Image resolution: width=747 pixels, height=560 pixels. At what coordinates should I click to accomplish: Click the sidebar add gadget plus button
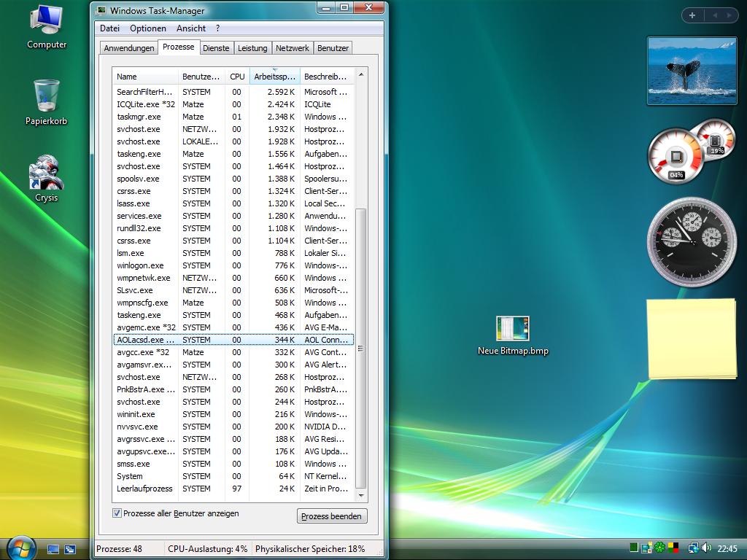tap(692, 15)
